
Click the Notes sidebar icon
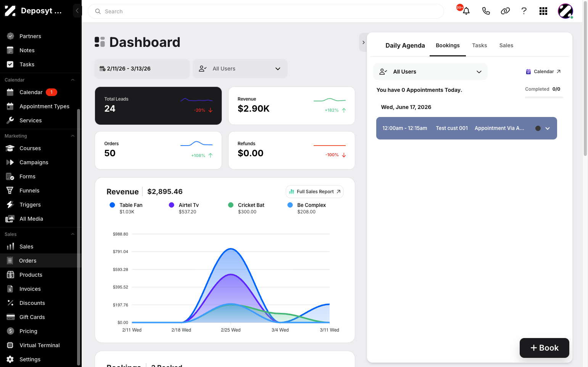(10, 50)
